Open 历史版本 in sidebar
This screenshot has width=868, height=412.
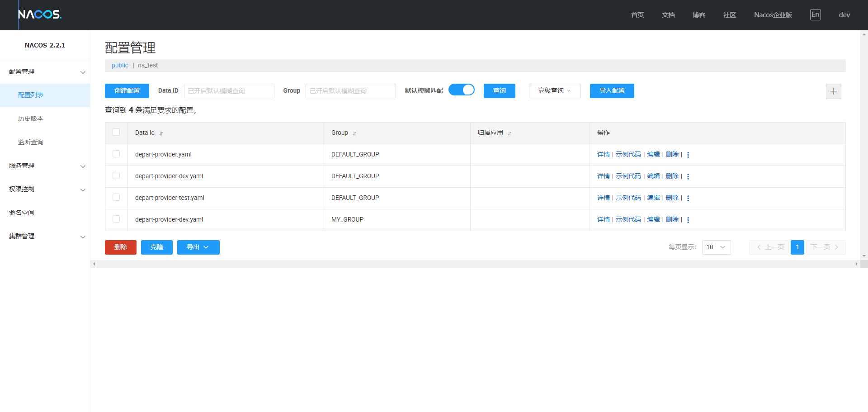point(45,119)
